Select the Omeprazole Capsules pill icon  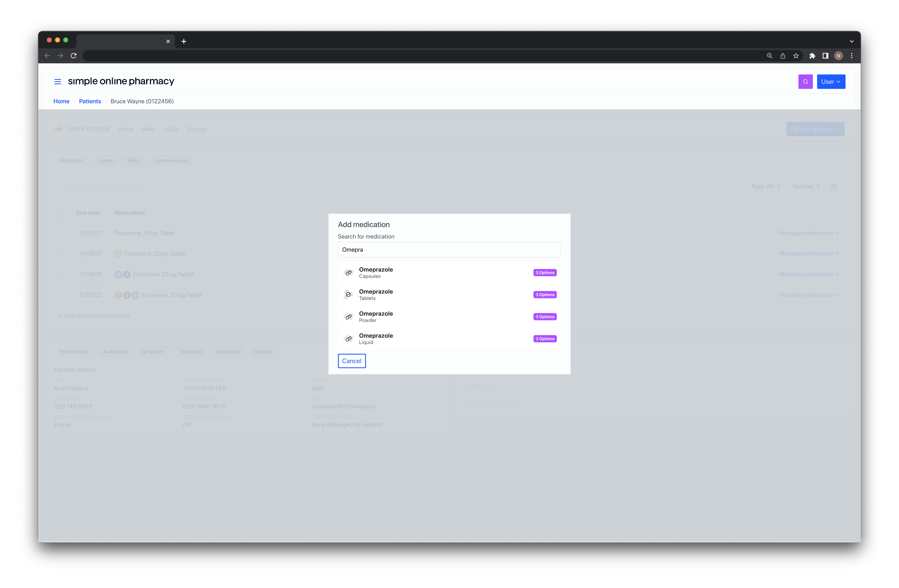point(348,272)
